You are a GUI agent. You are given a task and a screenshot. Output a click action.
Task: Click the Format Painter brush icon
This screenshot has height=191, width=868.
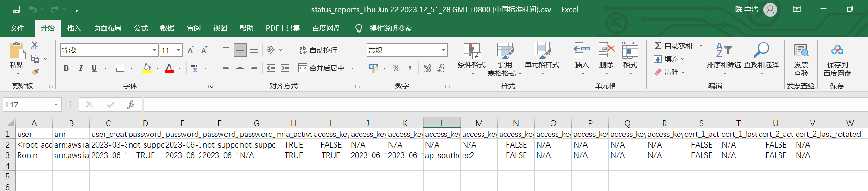pos(35,72)
